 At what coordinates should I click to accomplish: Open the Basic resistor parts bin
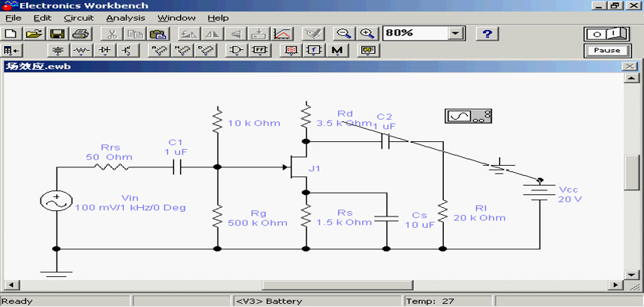coord(82,51)
